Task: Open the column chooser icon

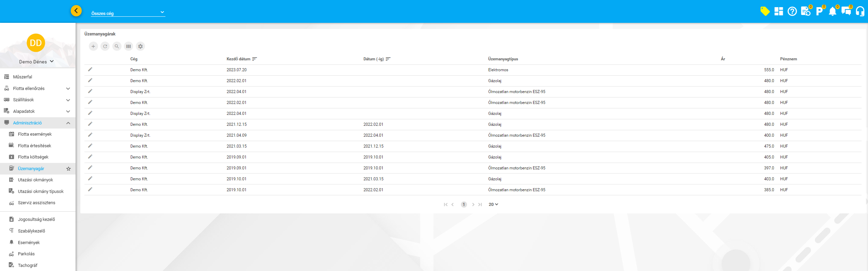Action: (128, 46)
